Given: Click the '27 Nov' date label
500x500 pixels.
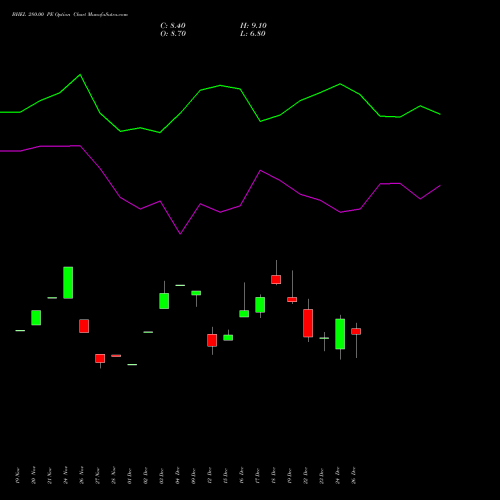Looking at the screenshot, I should click(x=98, y=476).
